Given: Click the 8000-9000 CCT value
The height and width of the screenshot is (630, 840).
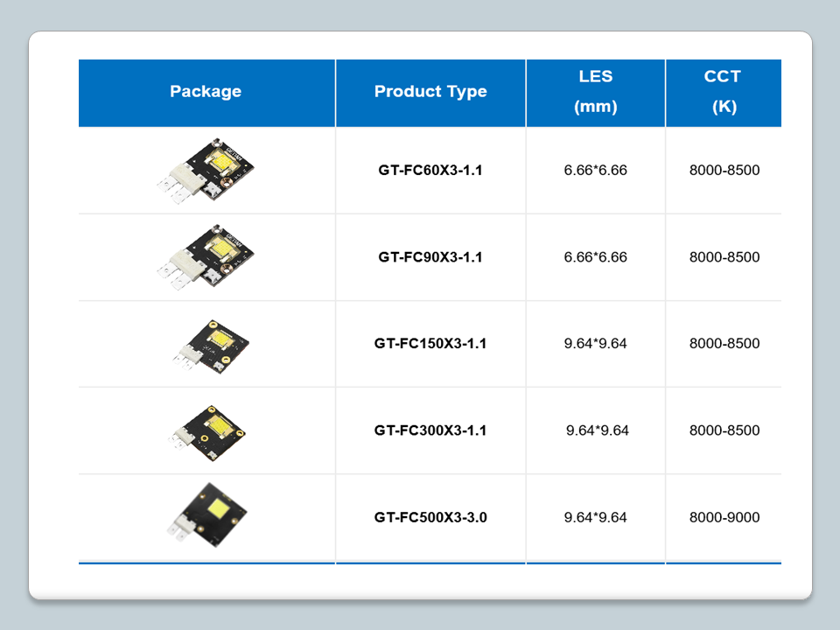Looking at the screenshot, I should [x=724, y=517].
